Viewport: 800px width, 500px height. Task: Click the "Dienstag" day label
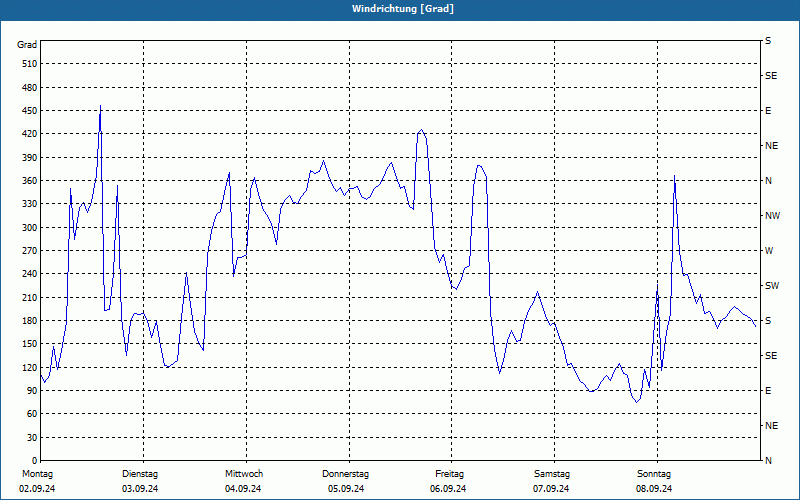[140, 474]
